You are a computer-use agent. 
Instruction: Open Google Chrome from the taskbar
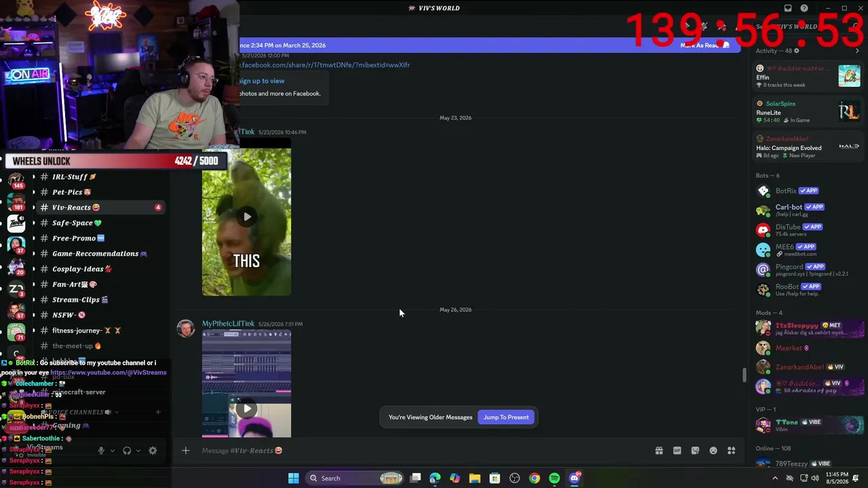tap(534, 479)
